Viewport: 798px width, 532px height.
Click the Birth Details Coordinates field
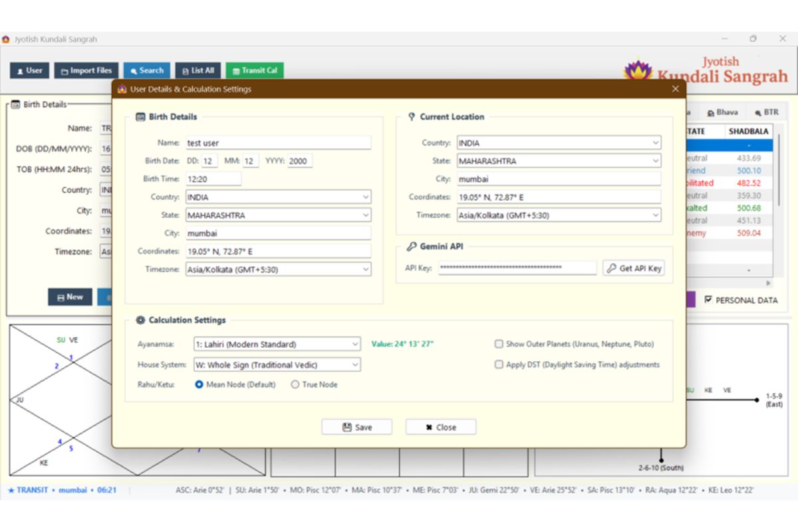[x=278, y=251]
